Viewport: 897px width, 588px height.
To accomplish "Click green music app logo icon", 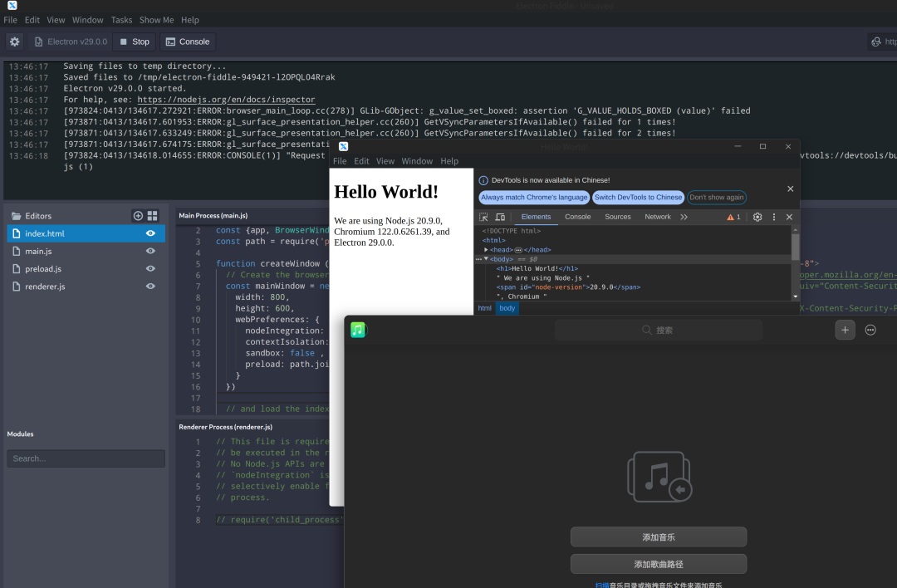I will pyautogui.click(x=357, y=330).
